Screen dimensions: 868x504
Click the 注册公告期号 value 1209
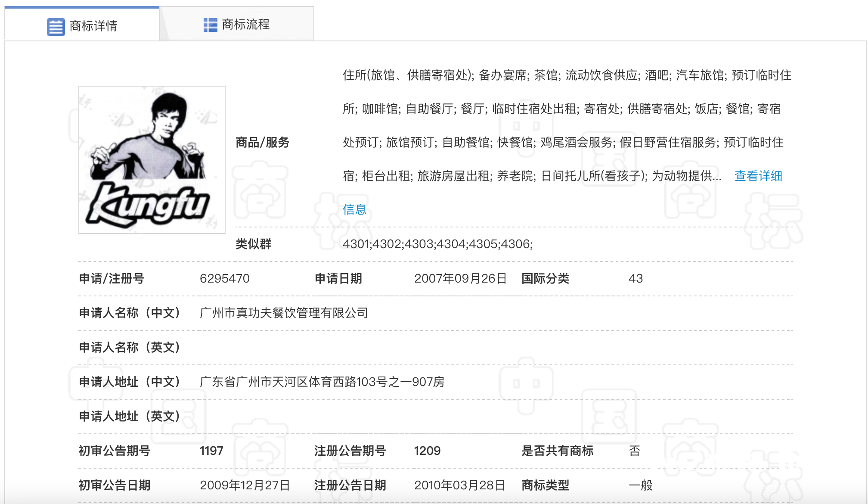429,451
